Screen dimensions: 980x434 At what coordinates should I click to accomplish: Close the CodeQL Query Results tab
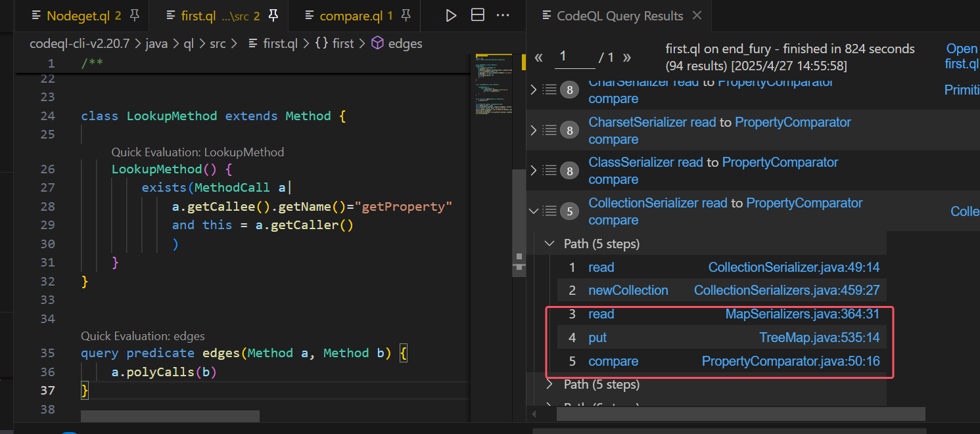click(x=697, y=15)
